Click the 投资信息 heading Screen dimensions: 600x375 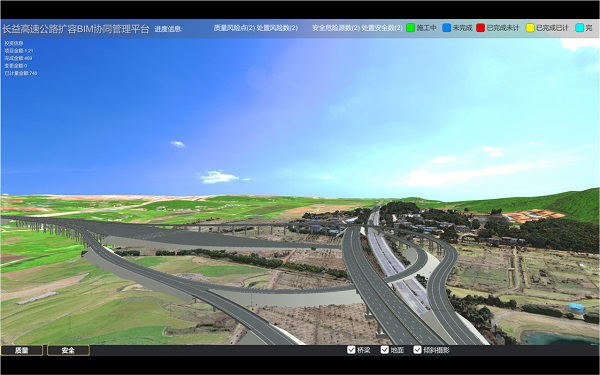pos(14,43)
